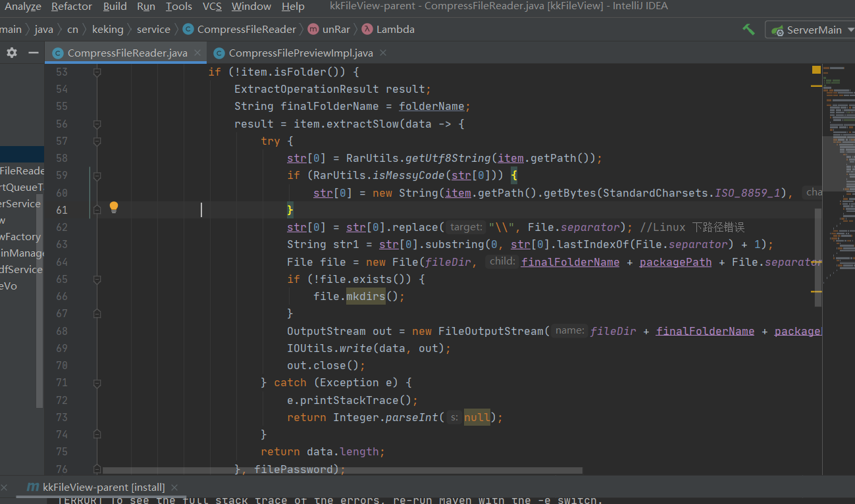Screen dimensions: 855x504
Task: Click the Project panel vertical scrollbar
Action: tap(40, 301)
